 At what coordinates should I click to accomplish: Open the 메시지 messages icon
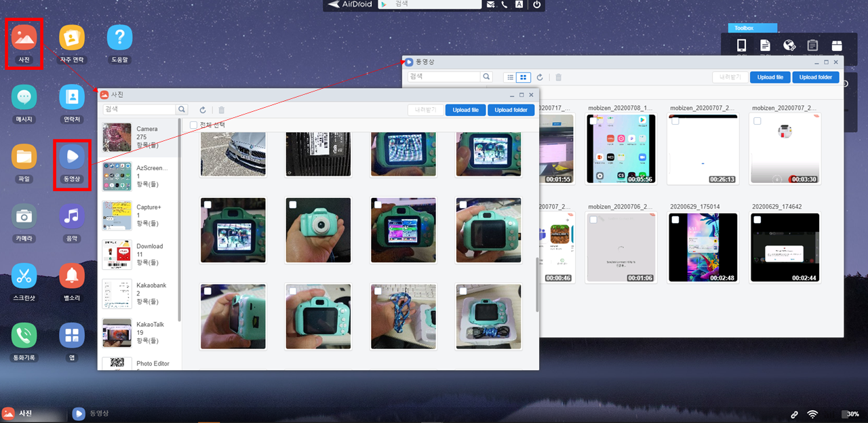24,98
